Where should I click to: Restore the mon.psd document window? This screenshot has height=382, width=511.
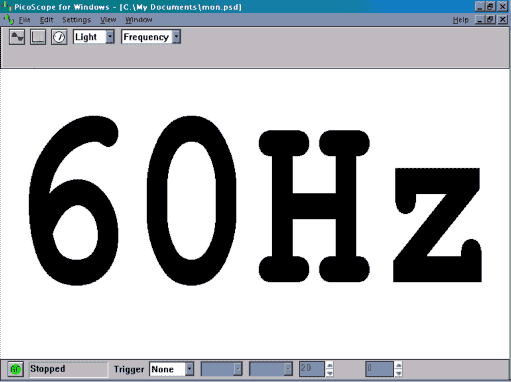pos(490,20)
